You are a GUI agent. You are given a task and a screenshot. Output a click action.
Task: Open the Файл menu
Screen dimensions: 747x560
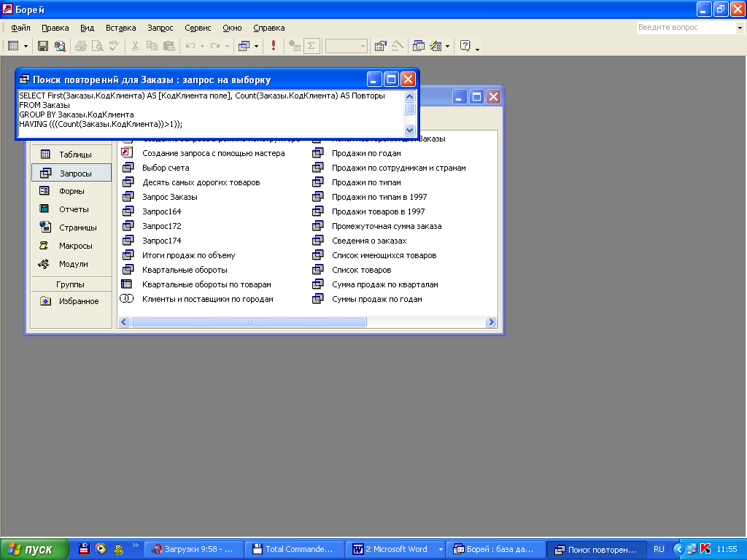(20, 28)
